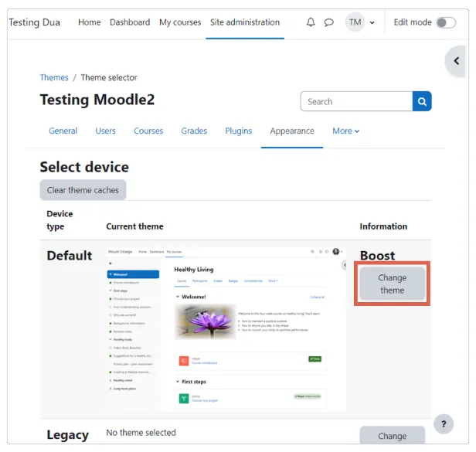
Task: Open Site administration in top navigation
Action: click(x=245, y=22)
